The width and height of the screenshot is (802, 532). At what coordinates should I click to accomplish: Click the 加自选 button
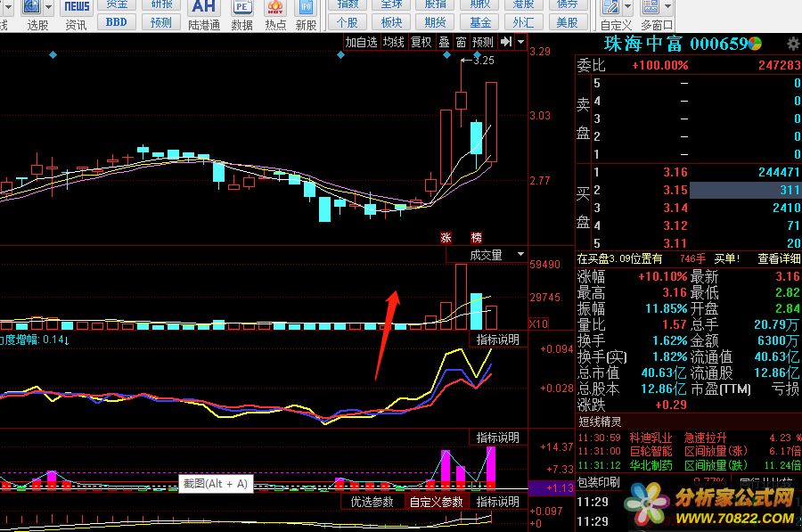point(362,42)
